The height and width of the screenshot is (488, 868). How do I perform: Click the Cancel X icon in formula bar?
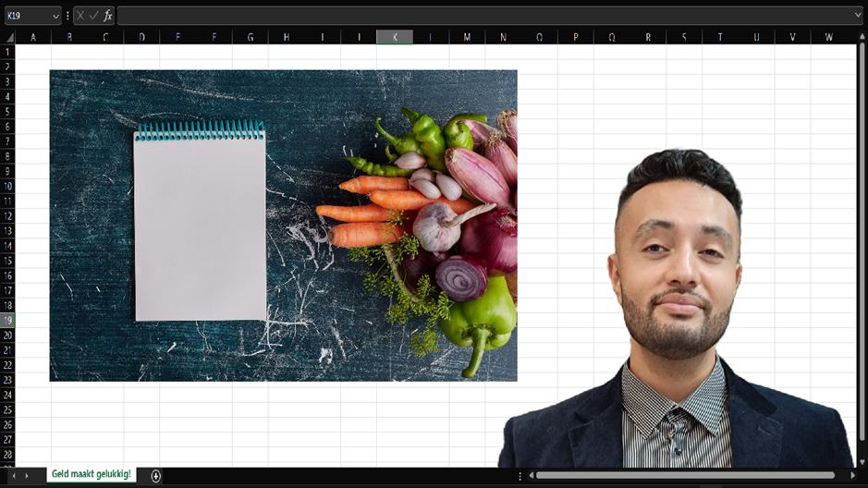pos(80,16)
